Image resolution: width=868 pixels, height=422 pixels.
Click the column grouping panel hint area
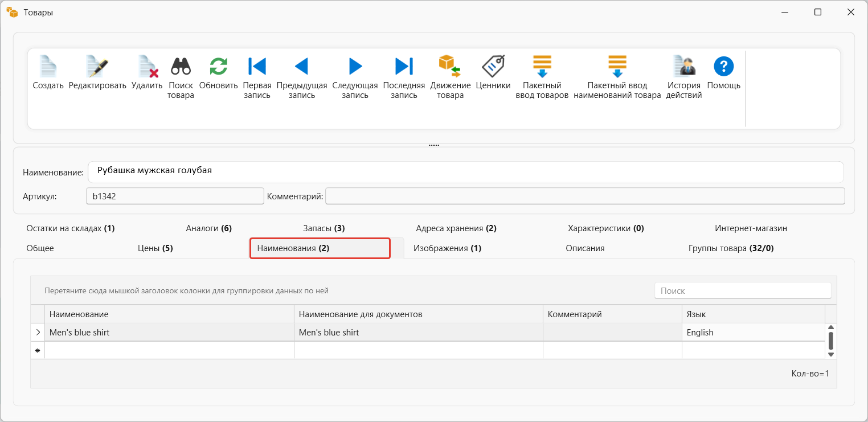pyautogui.click(x=187, y=290)
